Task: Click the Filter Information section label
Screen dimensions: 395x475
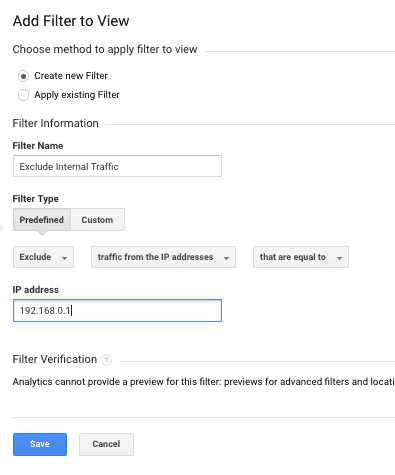Action: click(x=56, y=123)
